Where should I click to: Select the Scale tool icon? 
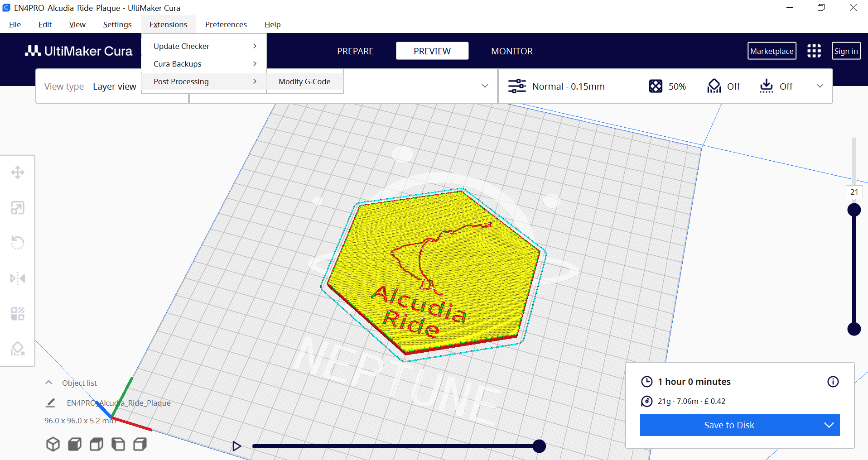click(18, 208)
